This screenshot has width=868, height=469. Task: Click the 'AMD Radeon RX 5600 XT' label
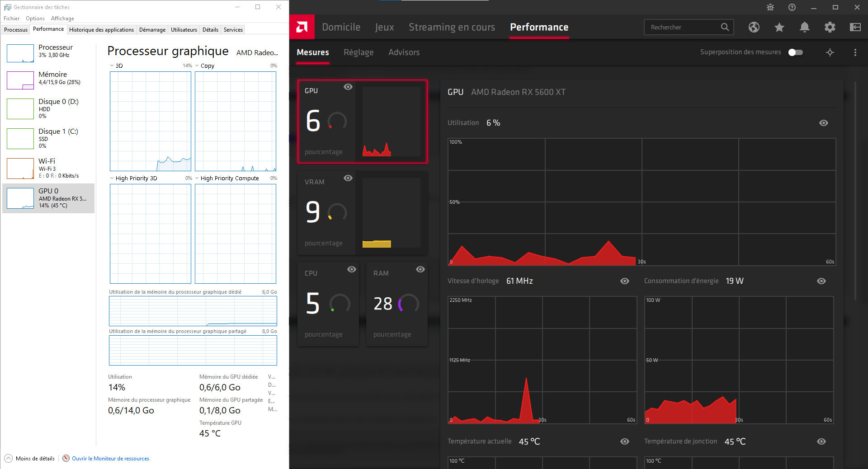519,92
